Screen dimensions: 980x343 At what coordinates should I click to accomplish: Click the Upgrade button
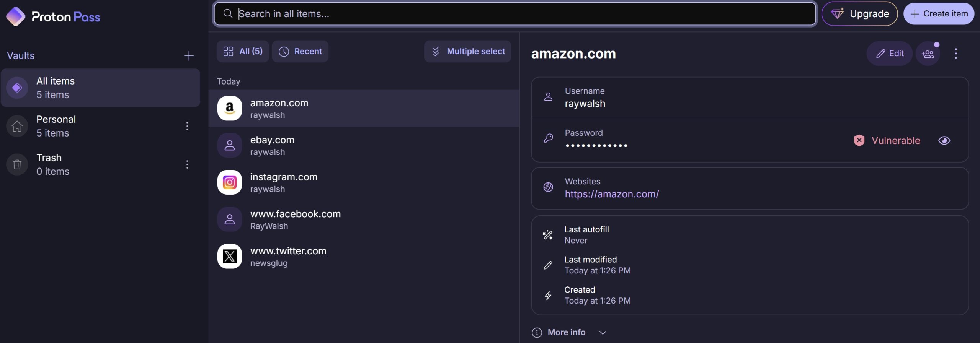click(859, 14)
